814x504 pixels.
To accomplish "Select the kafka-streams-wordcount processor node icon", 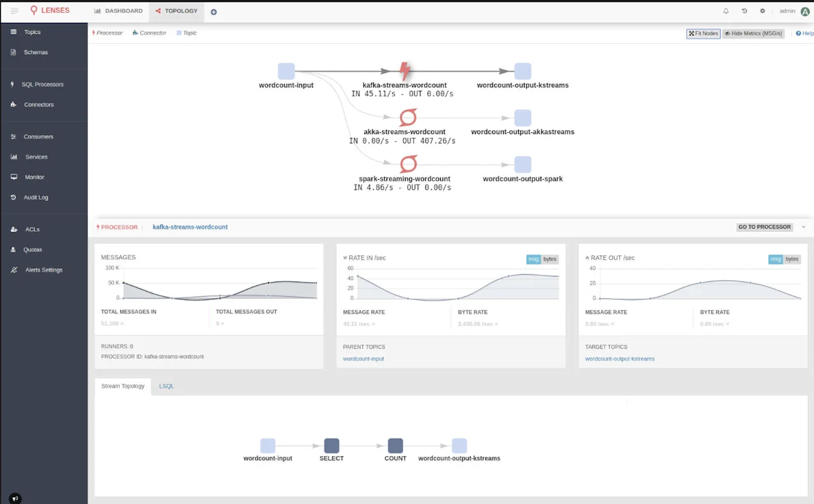I will 404,71.
